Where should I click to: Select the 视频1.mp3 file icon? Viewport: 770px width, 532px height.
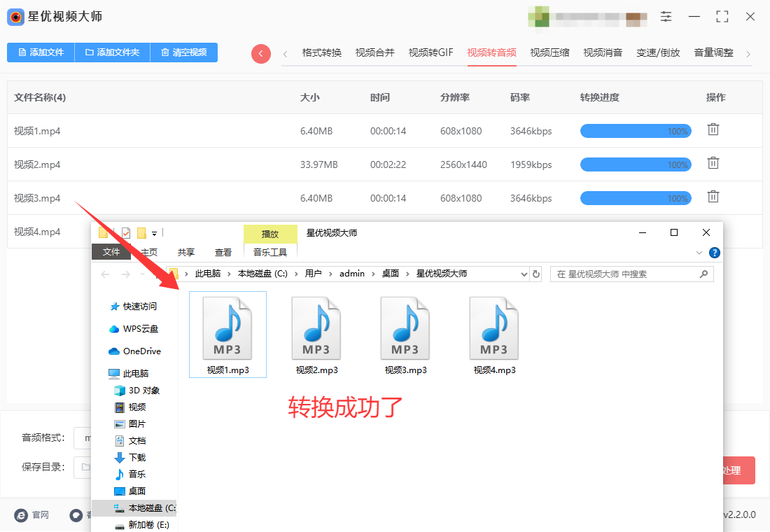pos(227,328)
